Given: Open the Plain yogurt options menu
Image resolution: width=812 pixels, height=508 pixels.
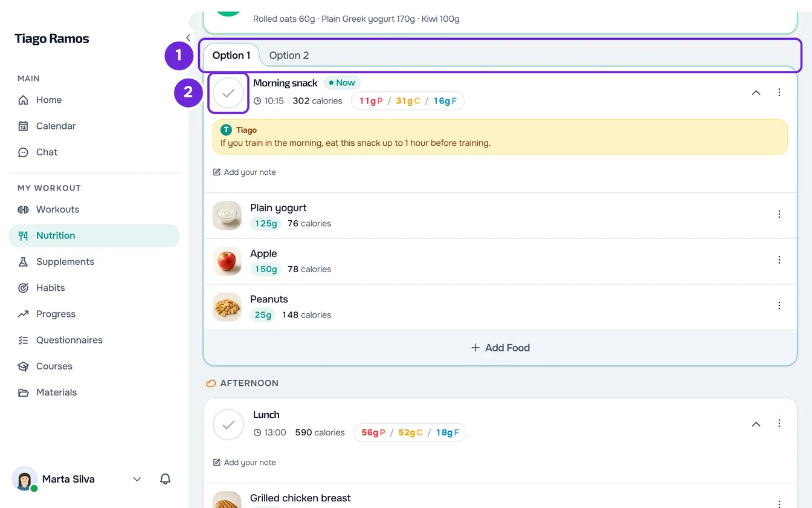Looking at the screenshot, I should tap(779, 214).
